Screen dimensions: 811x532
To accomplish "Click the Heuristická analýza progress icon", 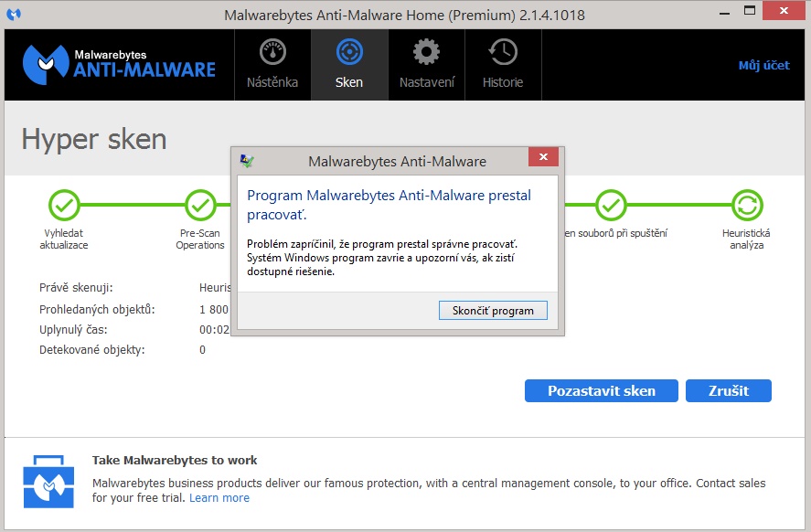I will click(747, 206).
